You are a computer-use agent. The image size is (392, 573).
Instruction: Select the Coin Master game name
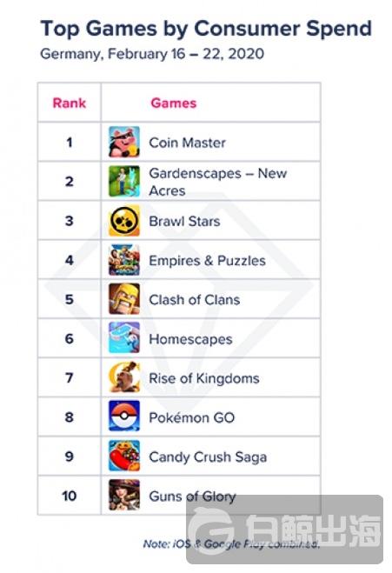(x=187, y=143)
